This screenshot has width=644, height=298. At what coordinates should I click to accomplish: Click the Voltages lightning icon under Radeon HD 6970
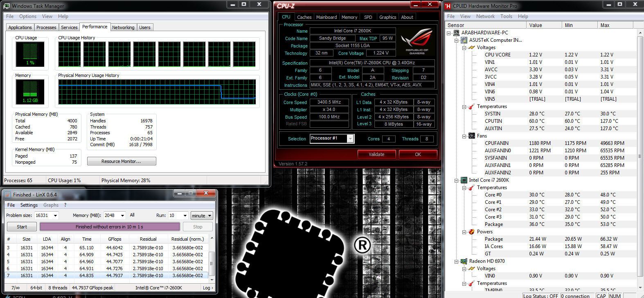[471, 269]
